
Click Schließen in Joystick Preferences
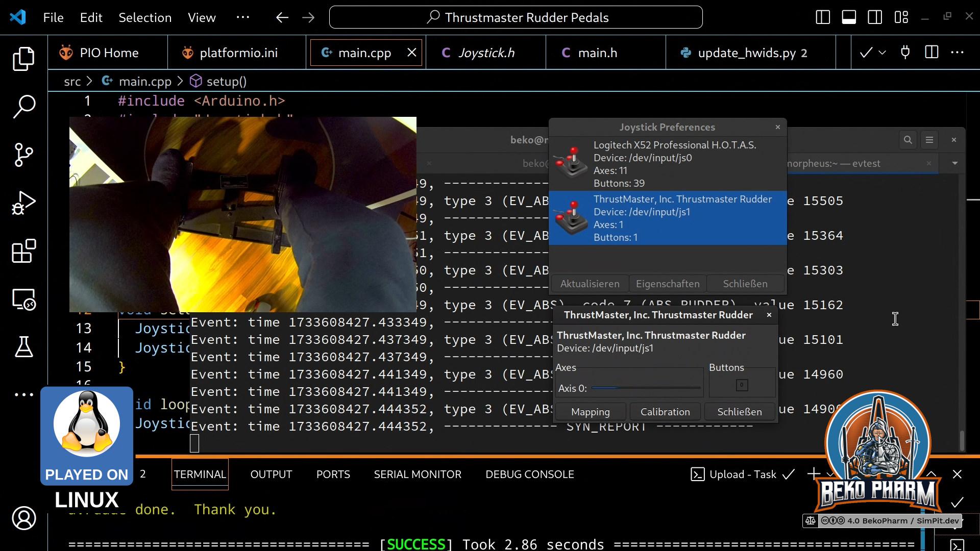[x=745, y=284]
